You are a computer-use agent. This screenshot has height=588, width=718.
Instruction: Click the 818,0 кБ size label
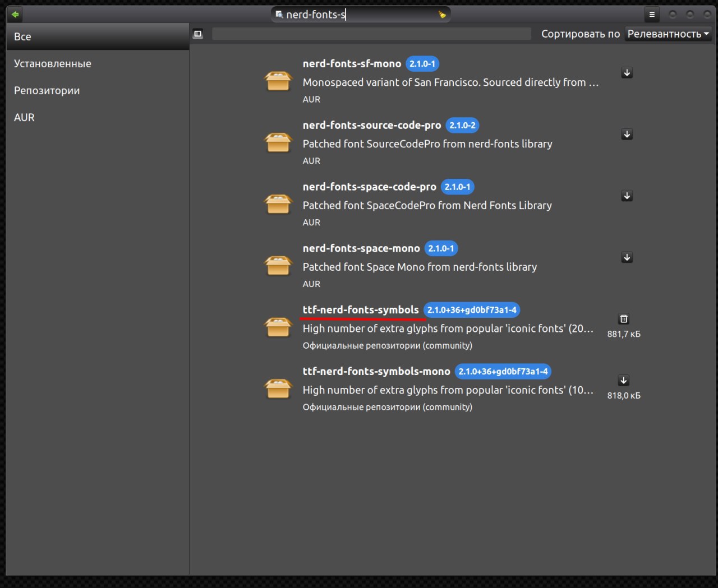coord(624,396)
